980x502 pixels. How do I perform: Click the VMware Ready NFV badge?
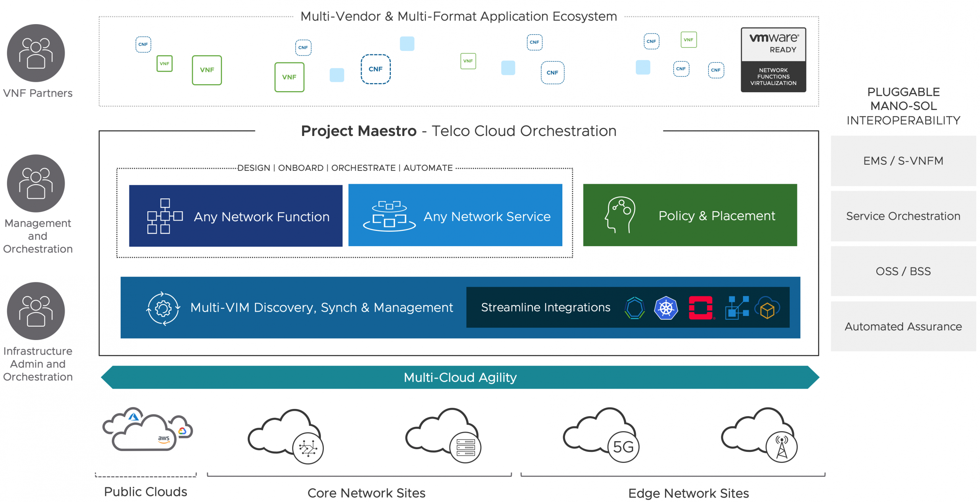(x=773, y=60)
